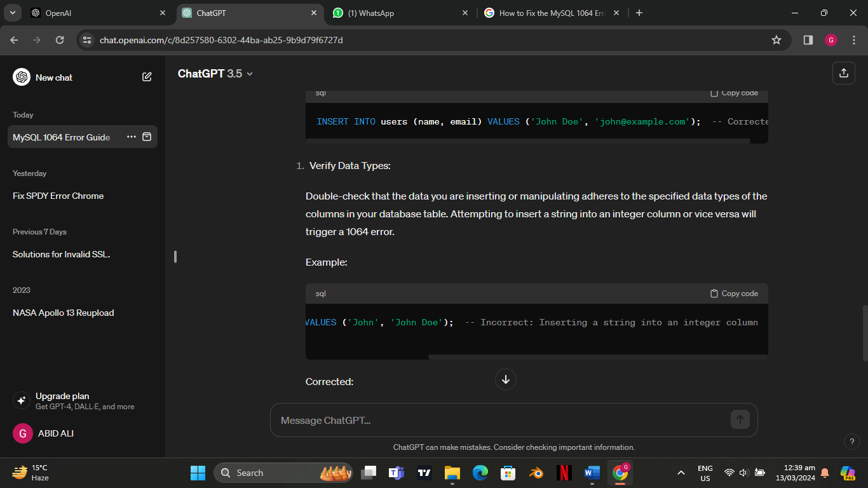Screen dimensions: 868x488
Task: Click the browser address bar URL
Action: point(221,40)
